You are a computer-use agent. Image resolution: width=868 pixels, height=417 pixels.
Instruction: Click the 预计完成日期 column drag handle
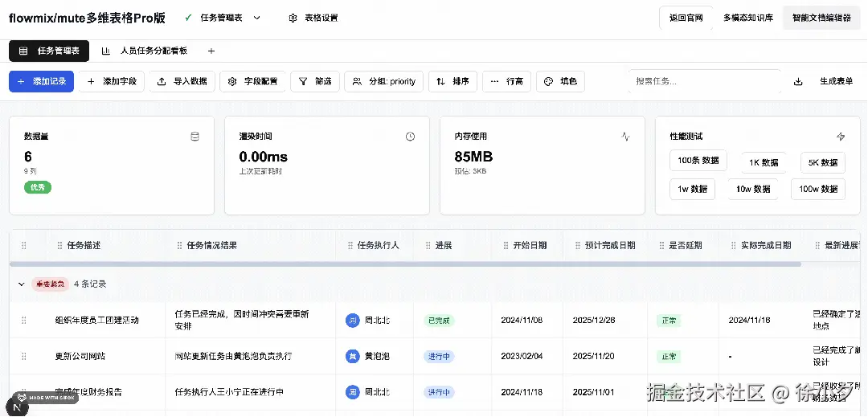coord(578,246)
